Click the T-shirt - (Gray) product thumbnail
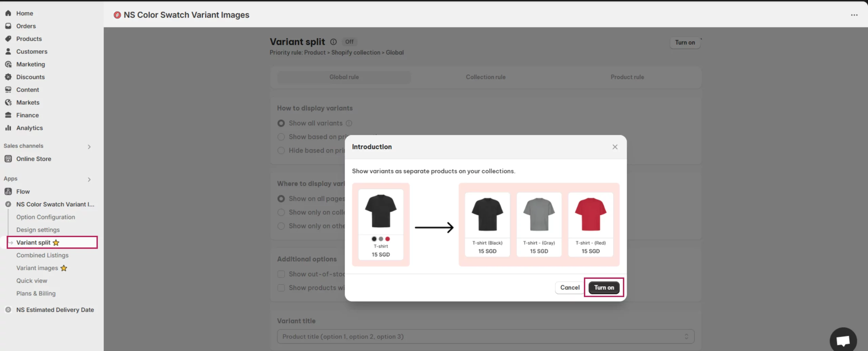 coord(539,215)
